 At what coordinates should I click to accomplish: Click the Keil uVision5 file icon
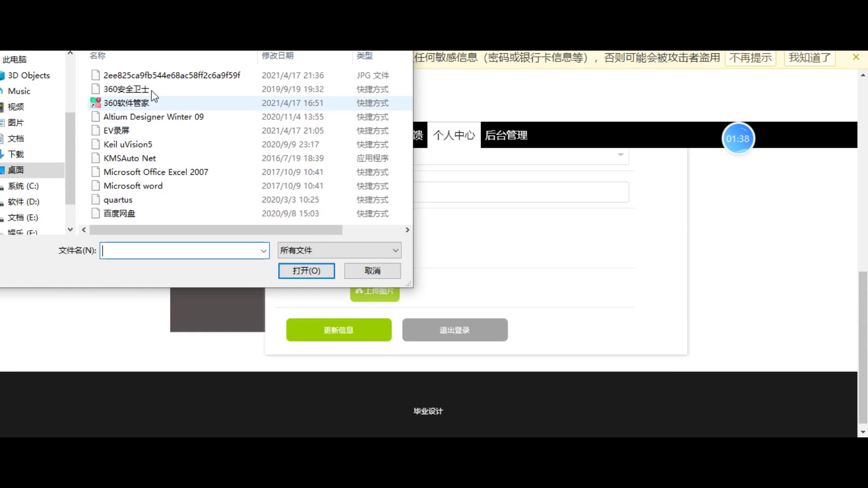(95, 144)
